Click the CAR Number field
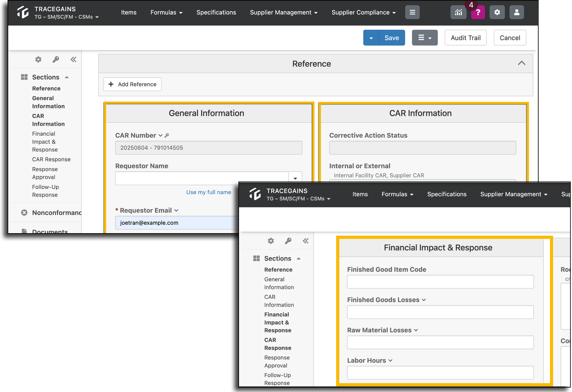 click(x=209, y=148)
